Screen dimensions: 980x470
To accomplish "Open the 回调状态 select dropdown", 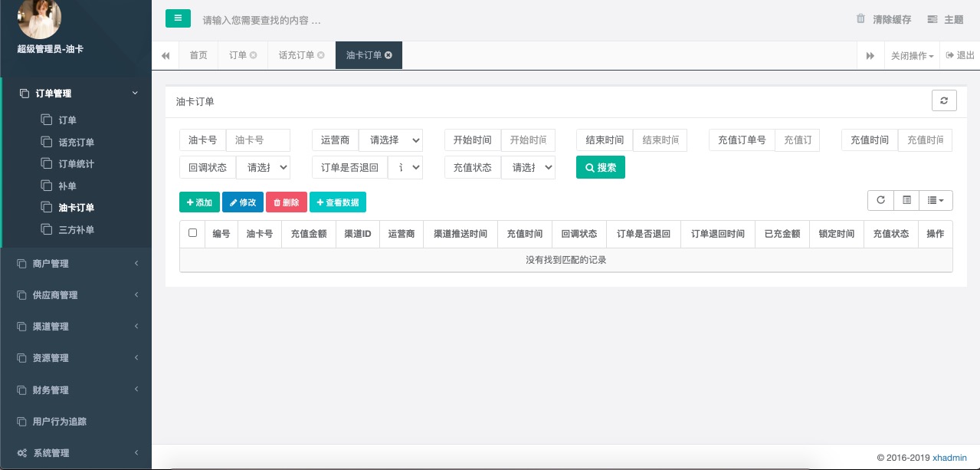I will click(x=263, y=167).
